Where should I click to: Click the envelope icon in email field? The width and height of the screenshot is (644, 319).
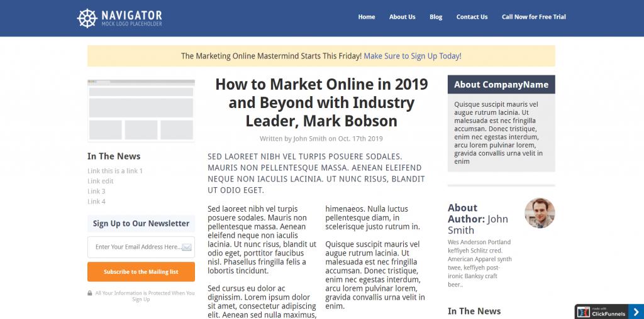(x=186, y=247)
